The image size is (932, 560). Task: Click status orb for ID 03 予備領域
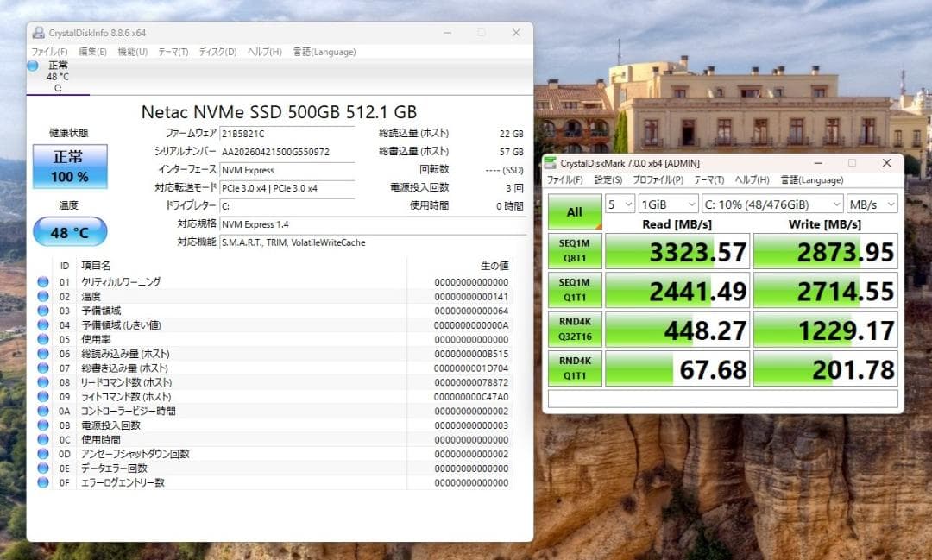[43, 311]
